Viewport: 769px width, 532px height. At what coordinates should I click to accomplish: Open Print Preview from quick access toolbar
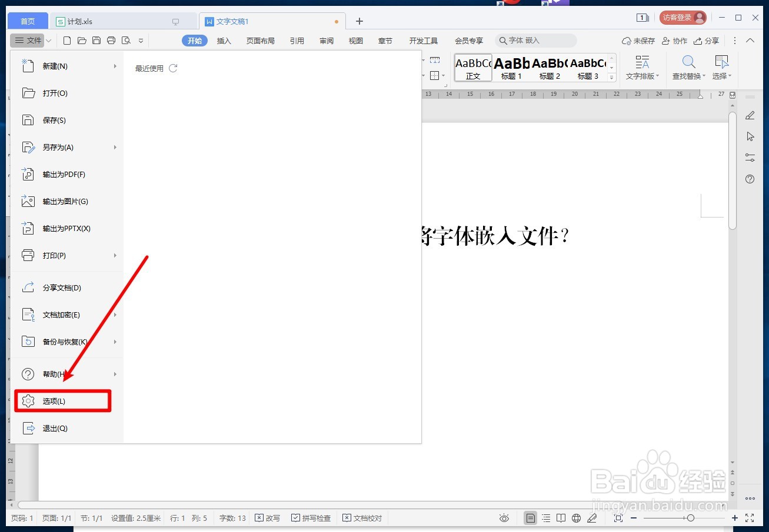(x=126, y=40)
